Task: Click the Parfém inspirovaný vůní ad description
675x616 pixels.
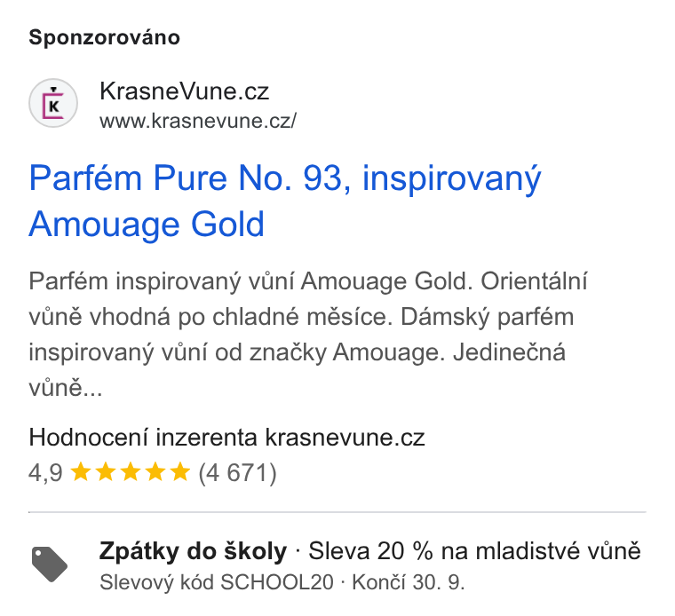Action: pyautogui.click(x=308, y=335)
